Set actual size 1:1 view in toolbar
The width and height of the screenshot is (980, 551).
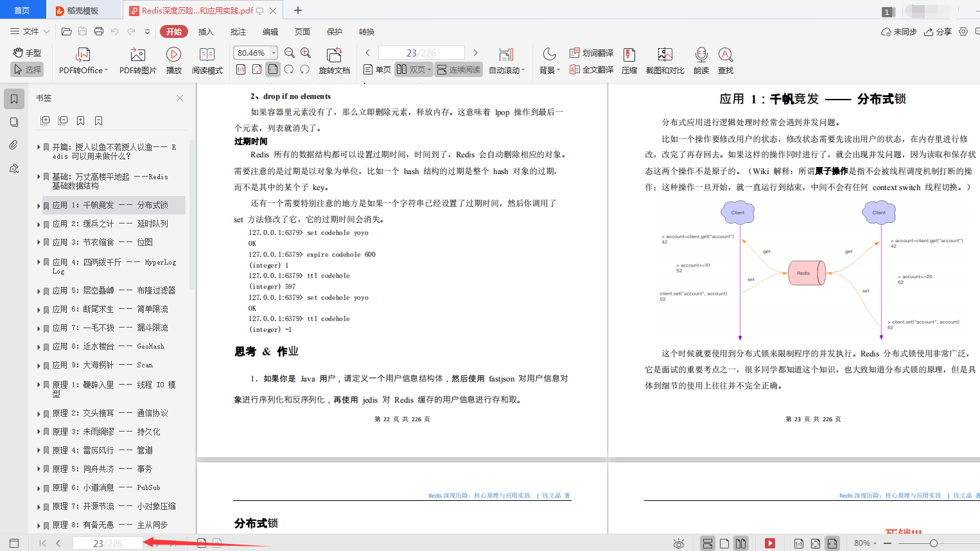[x=241, y=69]
